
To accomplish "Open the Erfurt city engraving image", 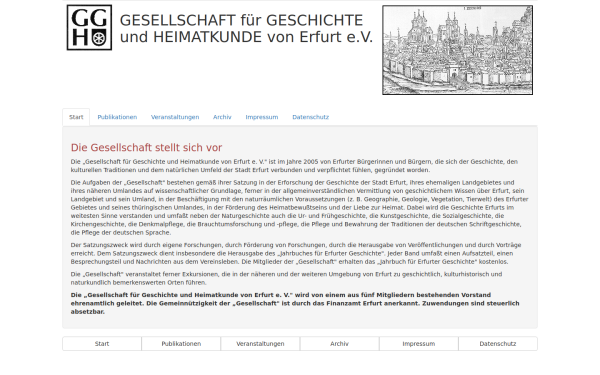I will (457, 50).
